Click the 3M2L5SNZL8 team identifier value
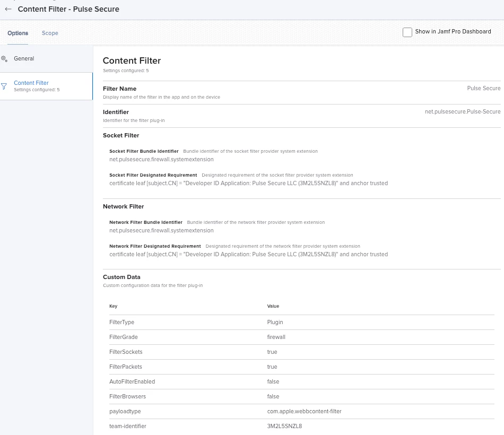The image size is (504, 435). 284,426
